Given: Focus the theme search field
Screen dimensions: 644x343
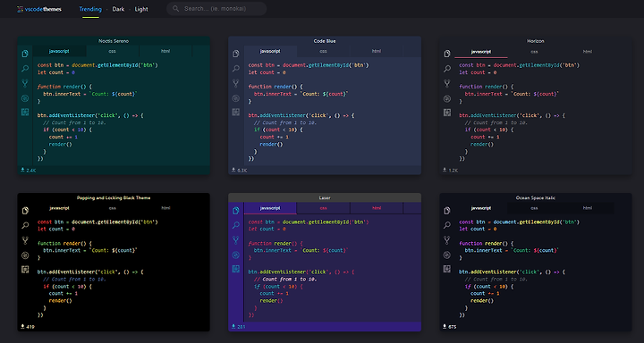Looking at the screenshot, I should (x=216, y=9).
